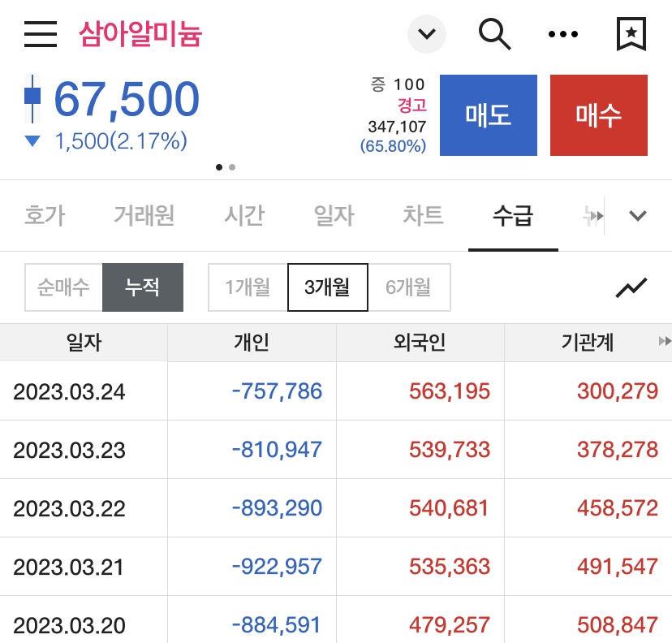The image size is (672, 643).
Task: Select the 6개월 period
Action: pos(408,287)
